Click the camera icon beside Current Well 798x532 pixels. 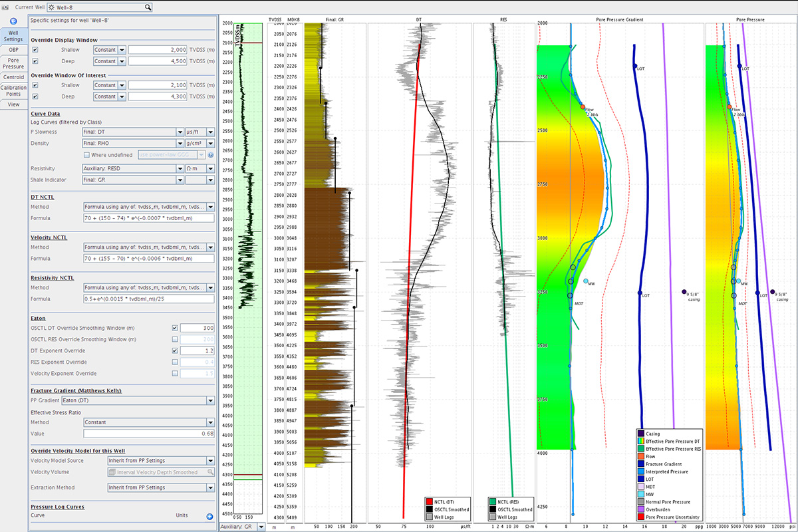pos(5,7)
